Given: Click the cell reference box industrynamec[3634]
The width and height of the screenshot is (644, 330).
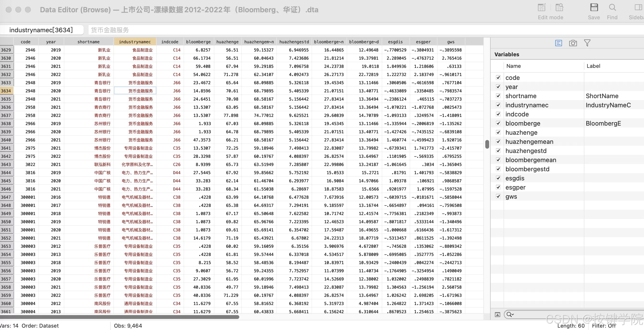Looking at the screenshot, I should coord(41,30).
